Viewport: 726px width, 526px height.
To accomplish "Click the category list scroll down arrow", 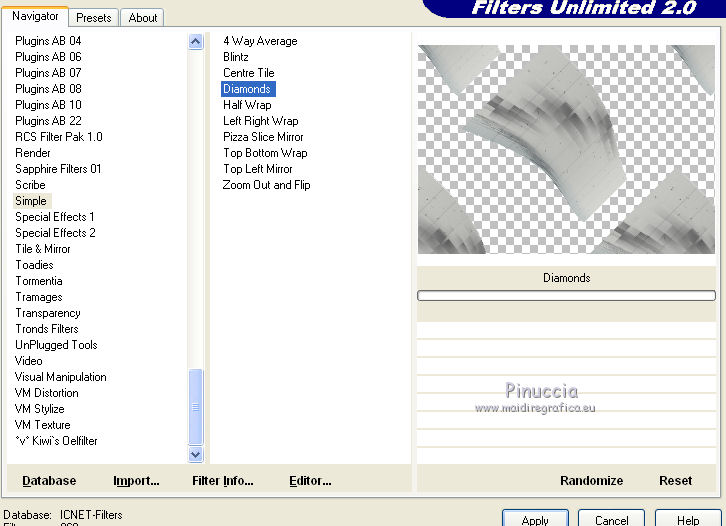I will (x=196, y=455).
